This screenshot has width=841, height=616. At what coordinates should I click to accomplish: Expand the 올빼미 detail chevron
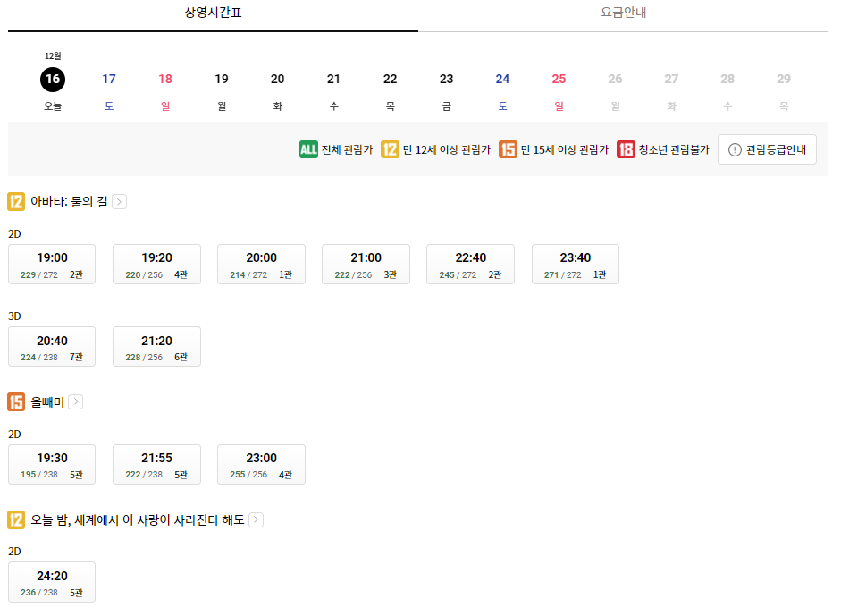77,401
